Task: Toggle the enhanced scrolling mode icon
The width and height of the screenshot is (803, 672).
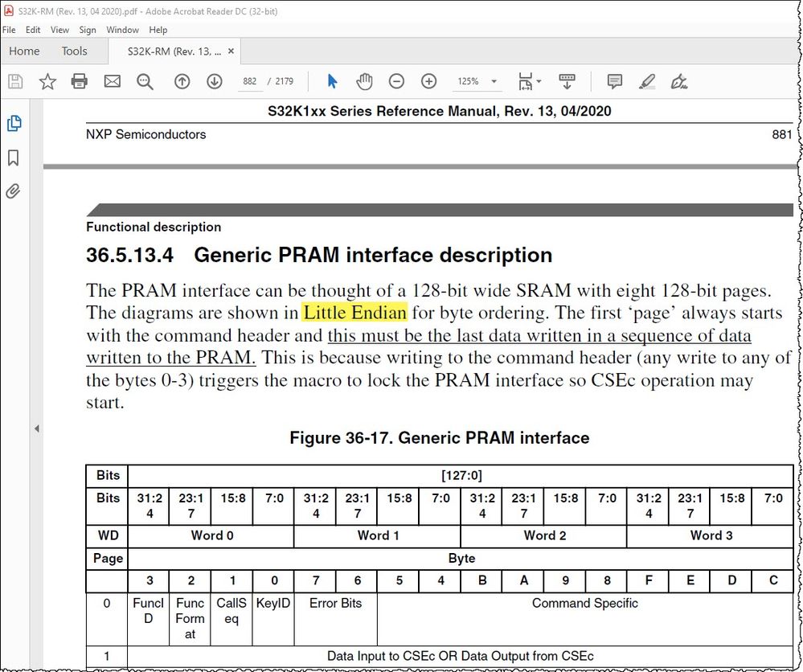Action: click(567, 81)
